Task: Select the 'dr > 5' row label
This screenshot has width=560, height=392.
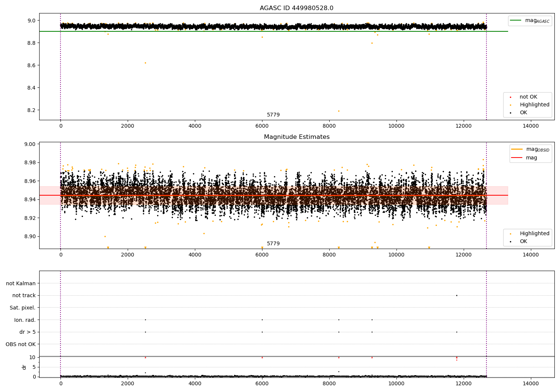Action: (28, 332)
